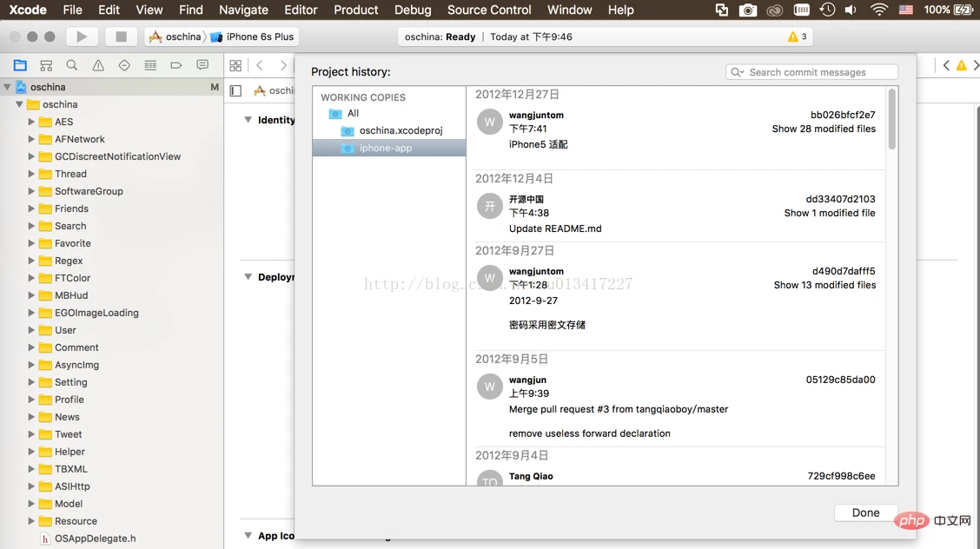Viewport: 980px width, 549px height.
Task: Click the Done button
Action: tap(865, 513)
